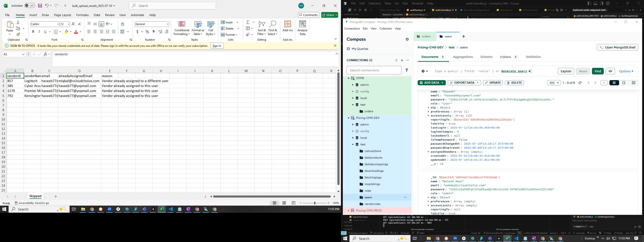Toggle Excel AutoSave switch
The width and height of the screenshot is (644, 242).
[x=30, y=5]
